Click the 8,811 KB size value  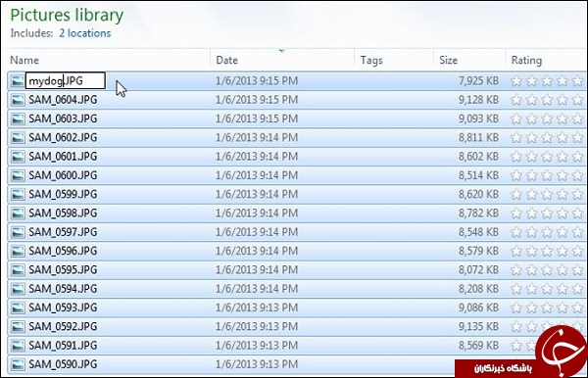[478, 137]
